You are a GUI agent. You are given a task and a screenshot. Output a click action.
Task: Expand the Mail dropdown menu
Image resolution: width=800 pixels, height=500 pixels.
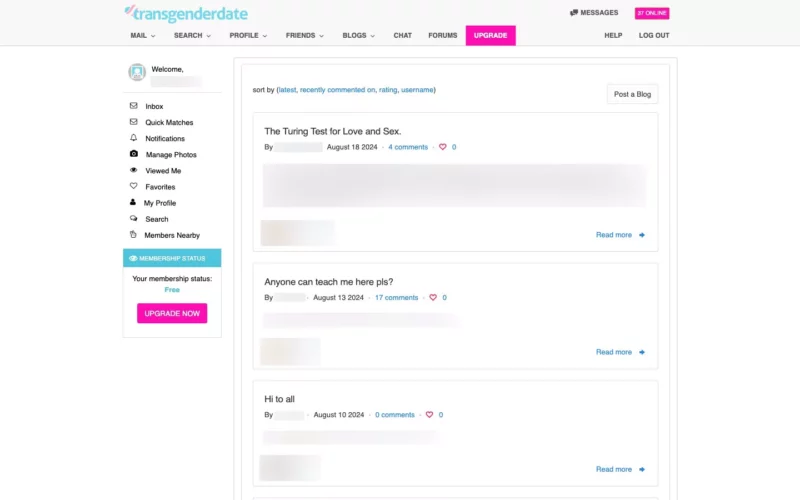click(143, 35)
